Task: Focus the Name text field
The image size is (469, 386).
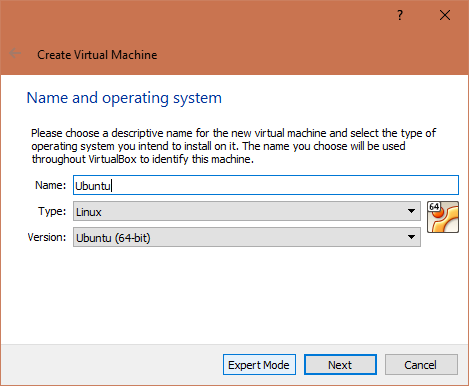Action: tap(266, 185)
